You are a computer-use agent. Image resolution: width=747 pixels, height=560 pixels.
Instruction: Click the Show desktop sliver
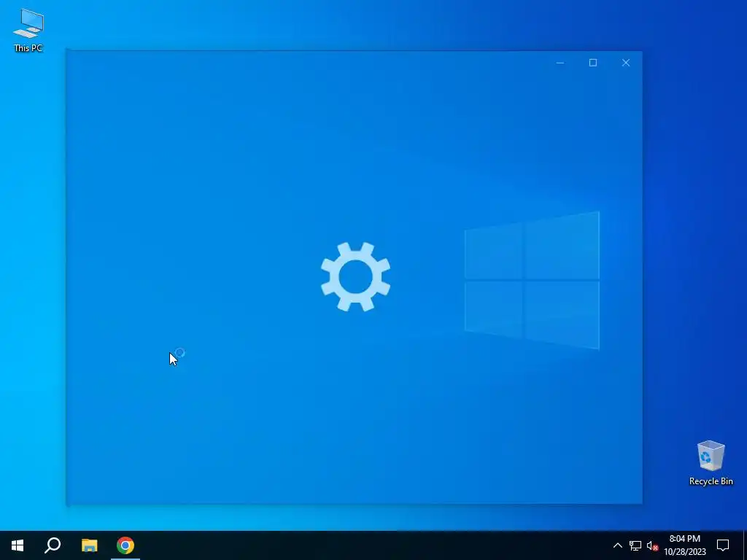(x=745, y=545)
